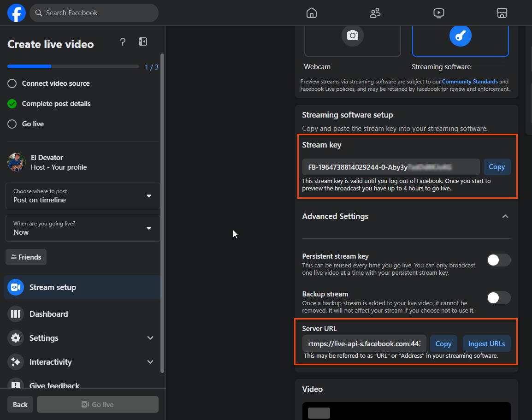
Task: Click the Friends audience button
Action: tap(26, 257)
